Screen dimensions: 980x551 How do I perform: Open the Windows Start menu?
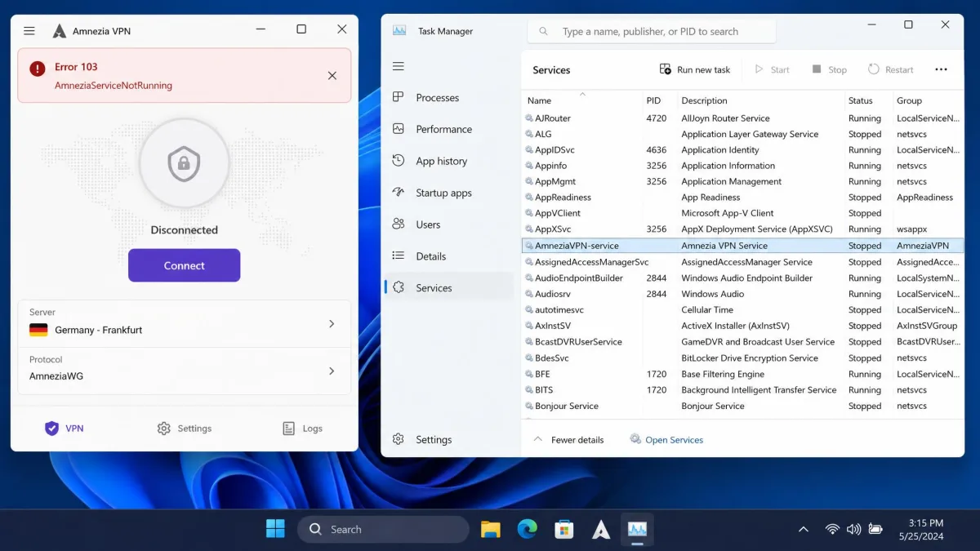[x=275, y=529]
